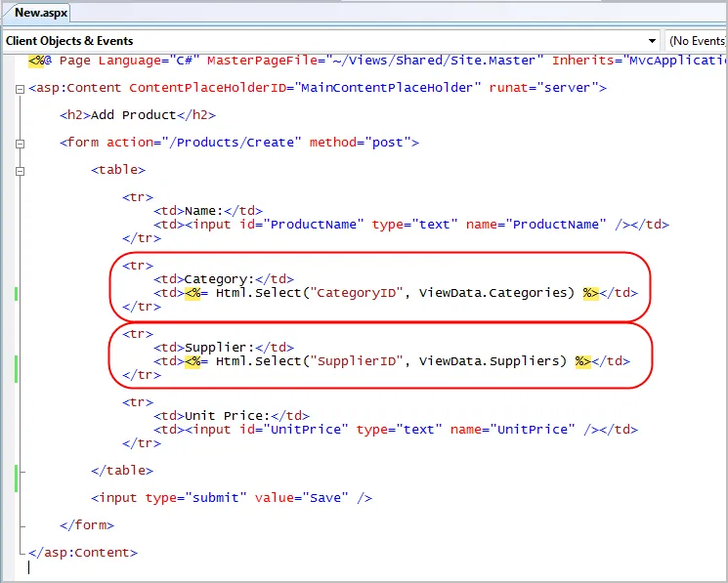
Task: Click the "submit" type value
Action: pos(216,498)
